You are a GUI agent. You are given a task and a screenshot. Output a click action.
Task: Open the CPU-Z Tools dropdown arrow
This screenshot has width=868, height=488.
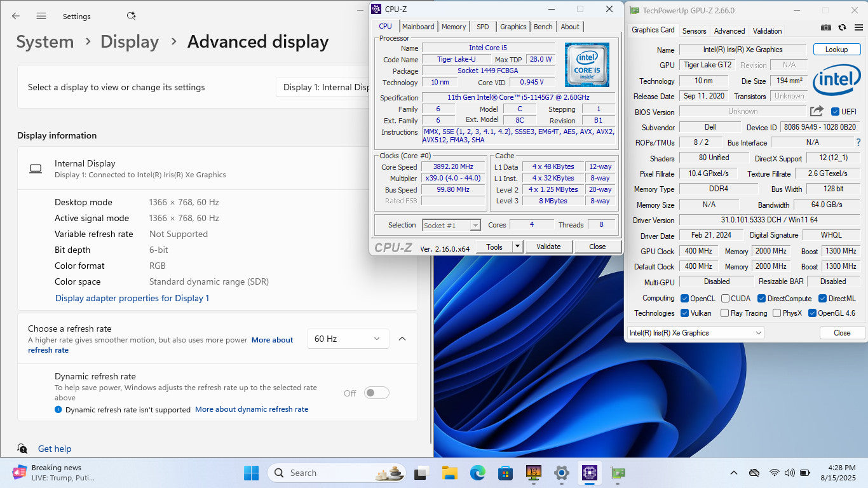(x=517, y=247)
